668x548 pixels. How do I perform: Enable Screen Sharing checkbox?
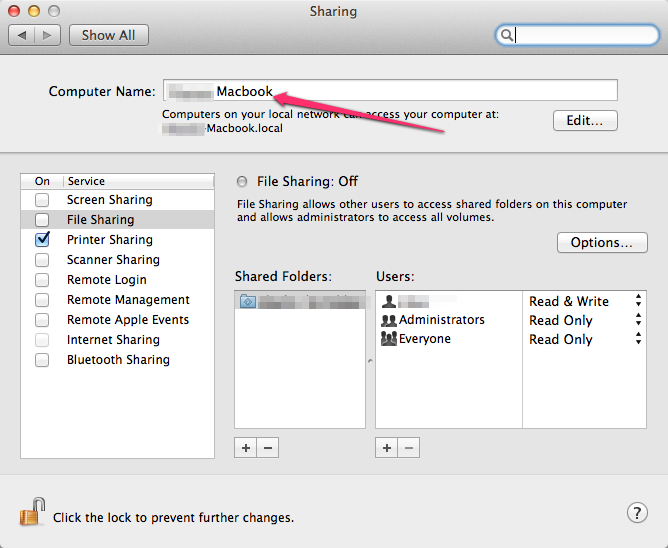tap(42, 200)
